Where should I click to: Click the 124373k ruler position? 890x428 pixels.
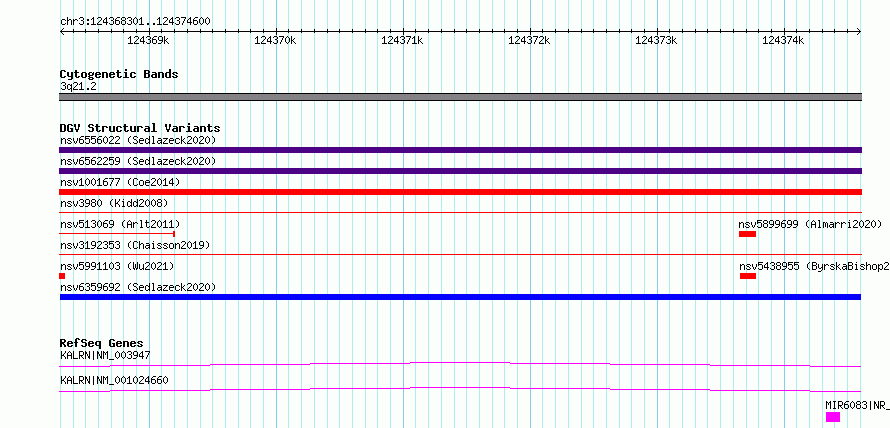click(656, 41)
